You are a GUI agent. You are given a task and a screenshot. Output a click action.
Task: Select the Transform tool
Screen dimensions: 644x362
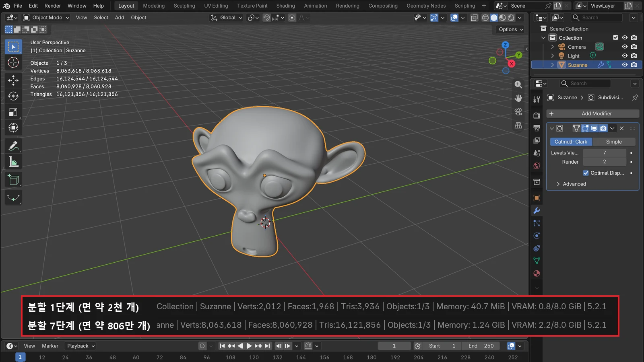13,128
